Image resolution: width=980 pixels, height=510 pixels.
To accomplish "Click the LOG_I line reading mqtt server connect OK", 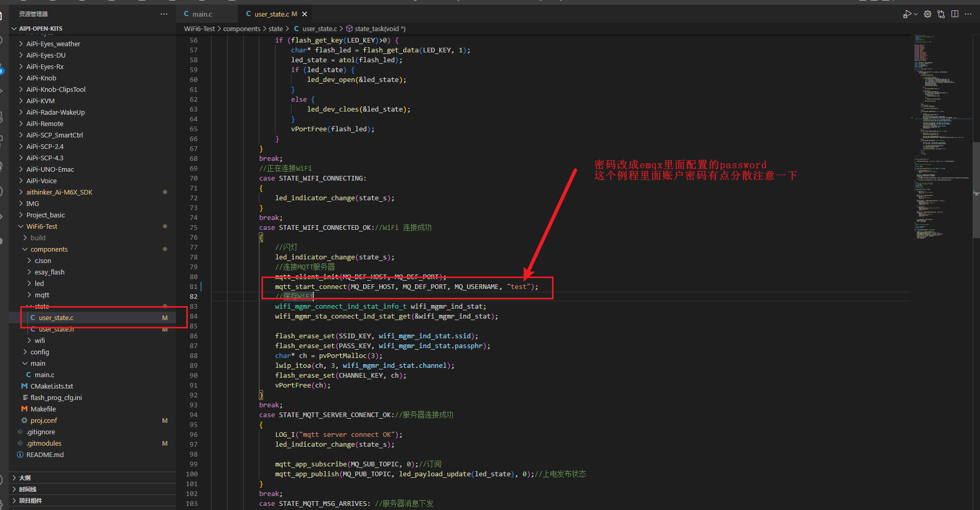I will (x=339, y=434).
